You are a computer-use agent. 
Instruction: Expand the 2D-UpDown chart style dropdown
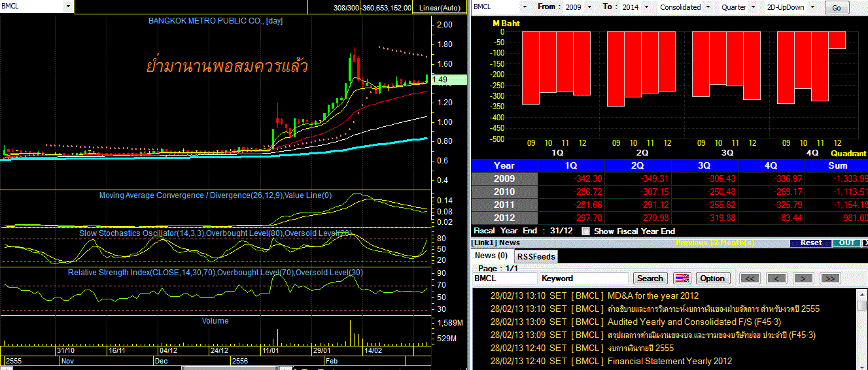[812, 7]
